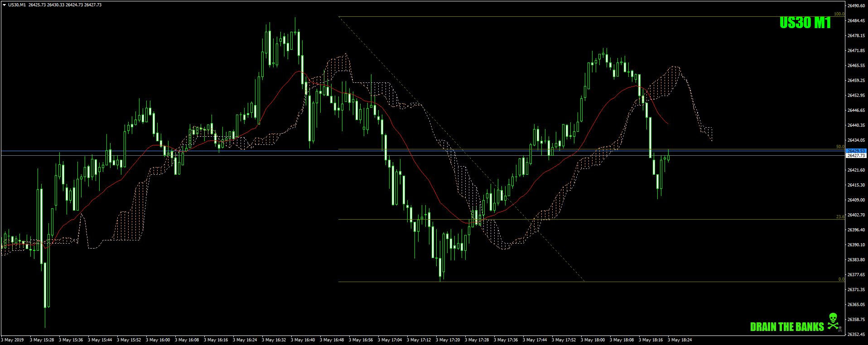Viewport: 868px width, 345px height.
Task: Click price scale value 26358.75
Action: coord(856,320)
